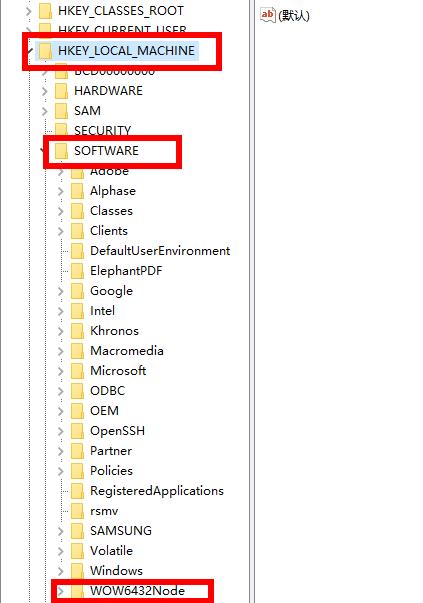Select the Khronos registry key
The width and height of the screenshot is (423, 603).
[114, 331]
